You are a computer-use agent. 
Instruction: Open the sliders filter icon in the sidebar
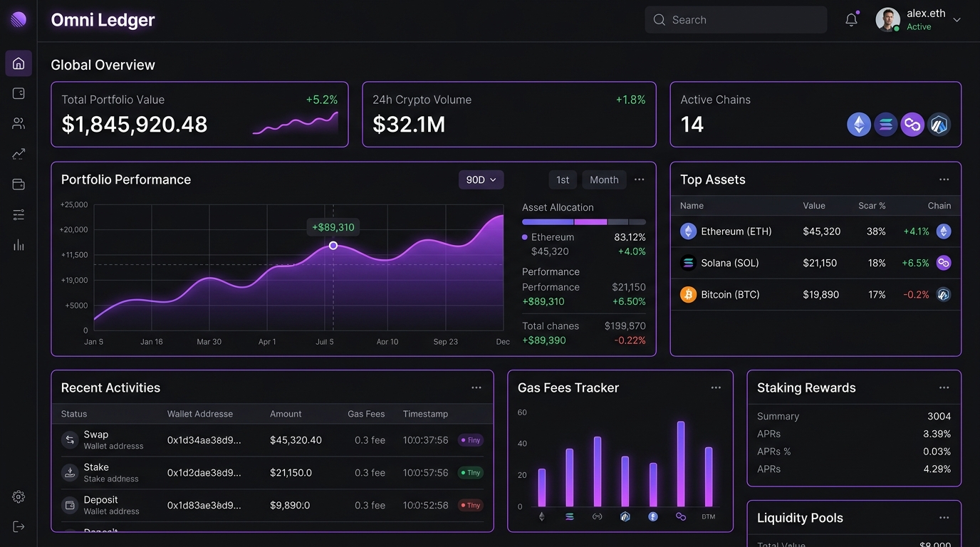pyautogui.click(x=19, y=214)
